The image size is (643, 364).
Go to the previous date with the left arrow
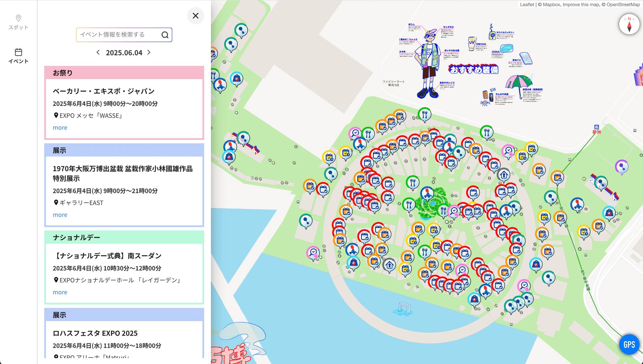click(98, 52)
